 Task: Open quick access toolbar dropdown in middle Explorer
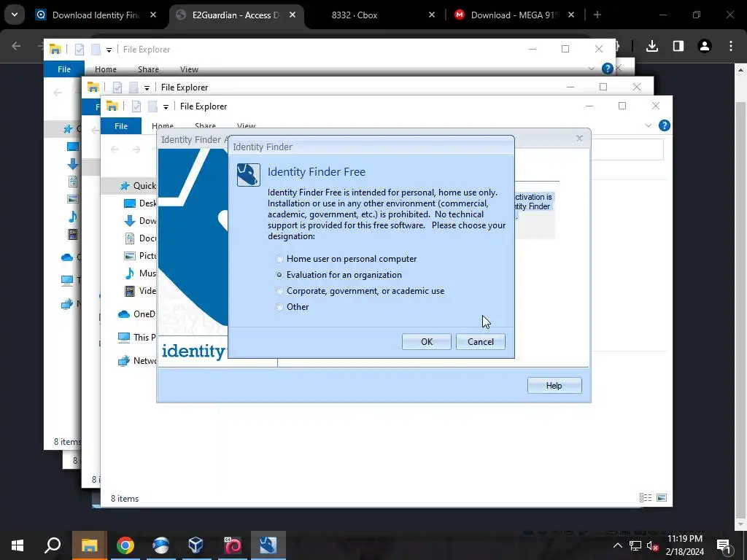point(147,87)
